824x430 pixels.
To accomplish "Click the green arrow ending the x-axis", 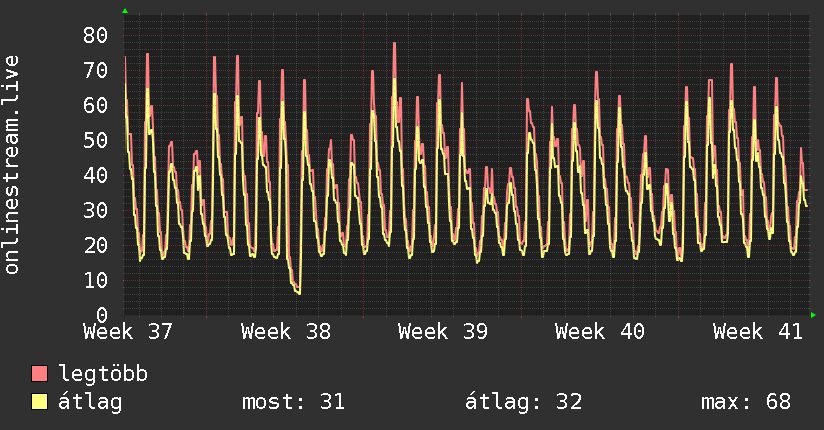I will point(813,315).
